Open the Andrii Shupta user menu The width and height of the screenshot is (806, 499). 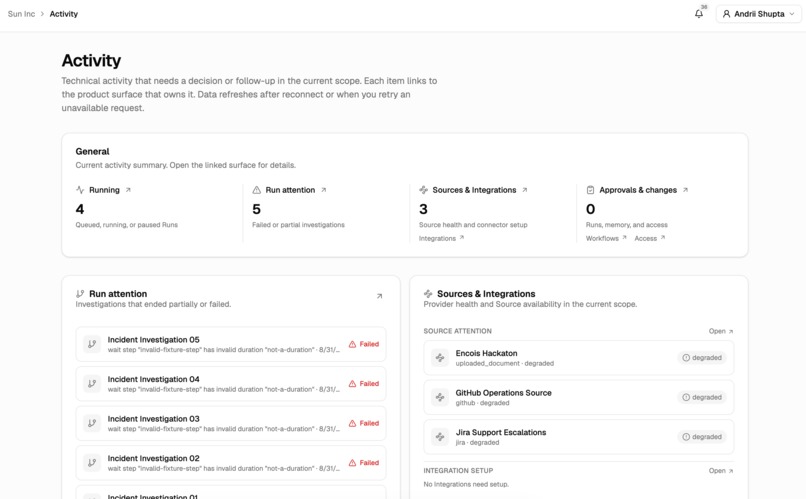(x=758, y=14)
